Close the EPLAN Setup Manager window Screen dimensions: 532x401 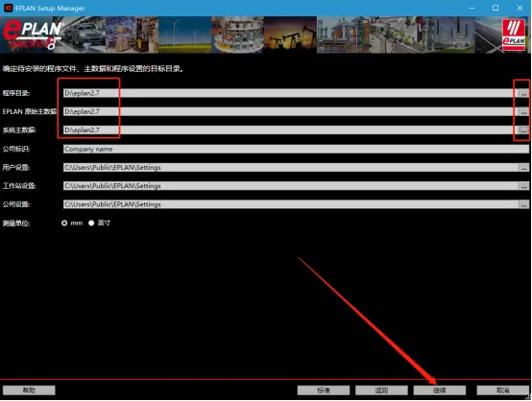point(520,8)
